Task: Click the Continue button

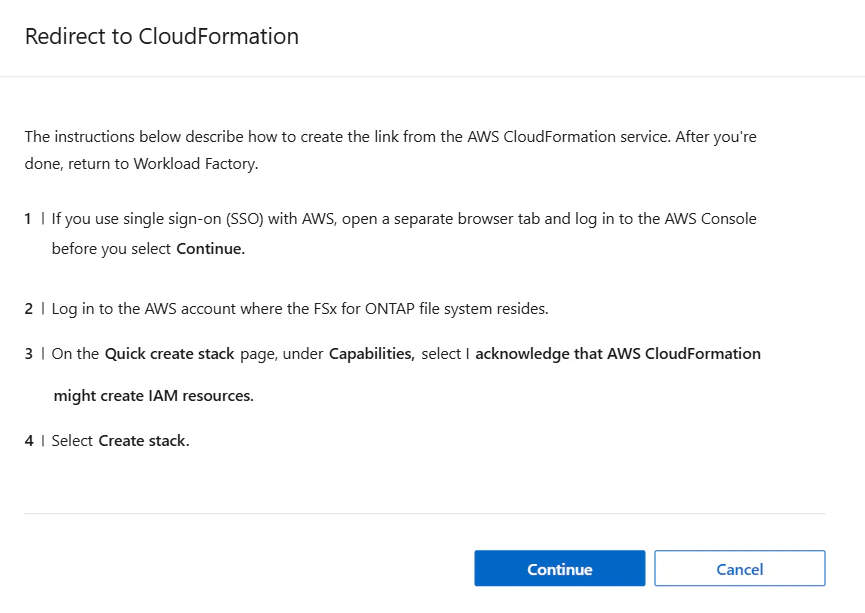Action: (x=559, y=568)
